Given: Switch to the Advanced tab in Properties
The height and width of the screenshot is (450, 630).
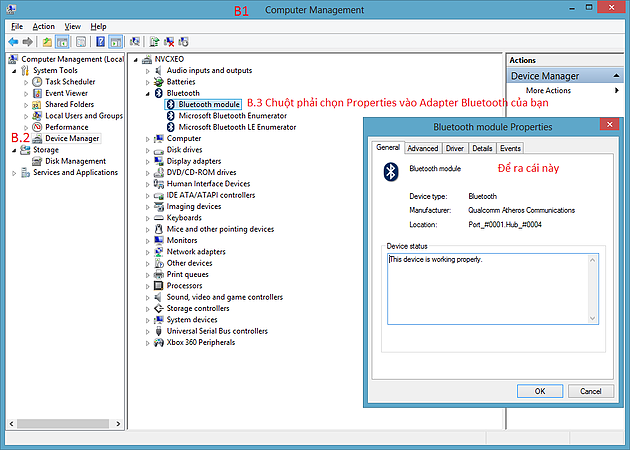Looking at the screenshot, I should [x=422, y=148].
